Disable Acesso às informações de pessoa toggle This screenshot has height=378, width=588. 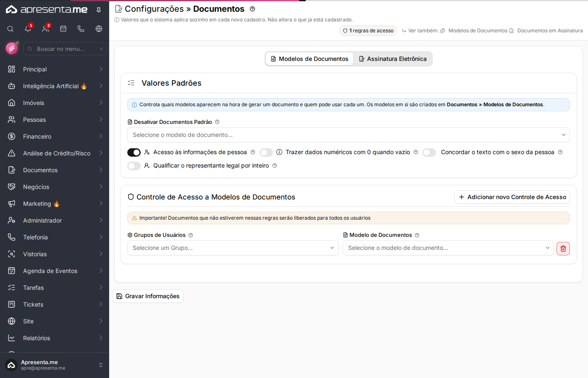pyautogui.click(x=134, y=152)
